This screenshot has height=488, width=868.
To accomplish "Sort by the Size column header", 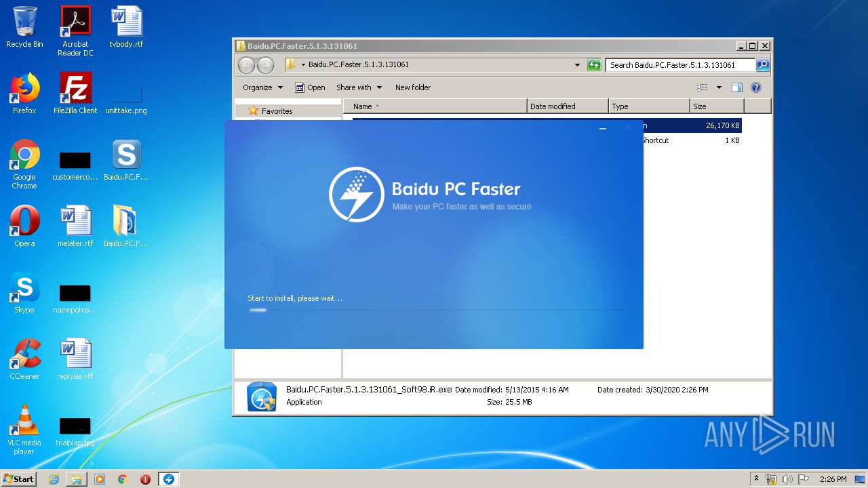I will click(x=717, y=106).
